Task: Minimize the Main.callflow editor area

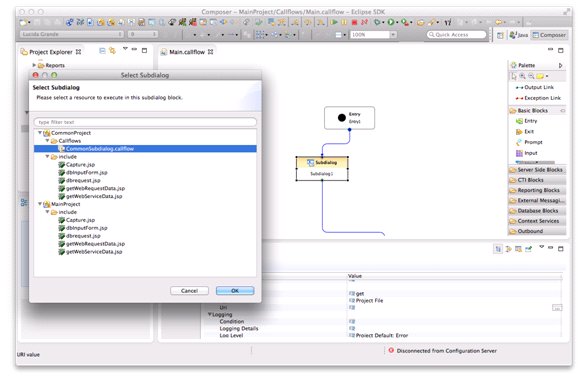Action: [x=550, y=50]
